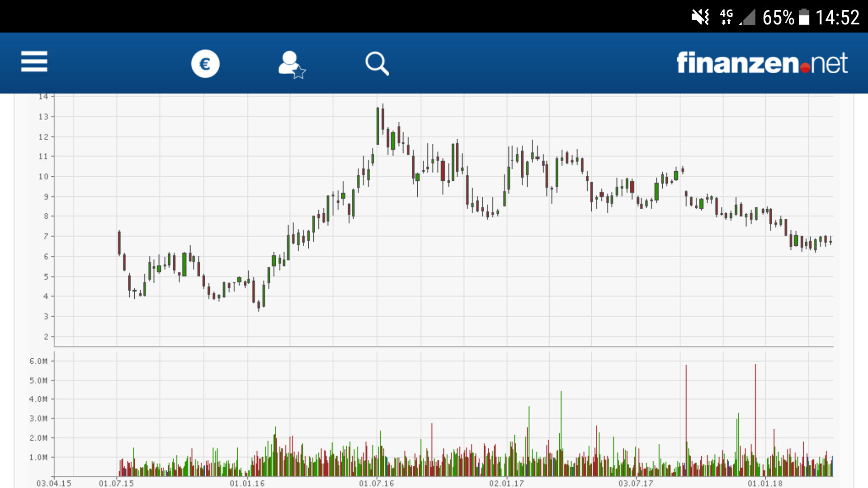Tap the 14:52 clock in status bar
The image size is (868, 488).
[837, 18]
